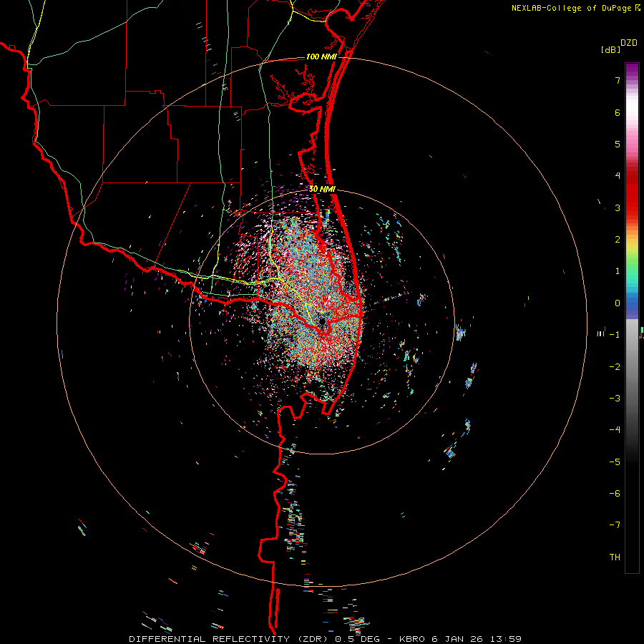Click the DZD label above the color scale

click(629, 43)
